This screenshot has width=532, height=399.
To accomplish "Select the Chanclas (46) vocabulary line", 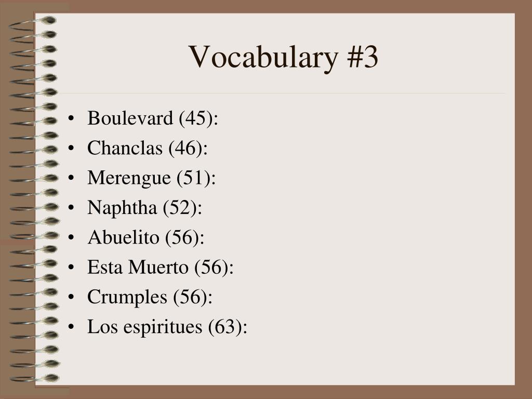I will click(x=148, y=148).
